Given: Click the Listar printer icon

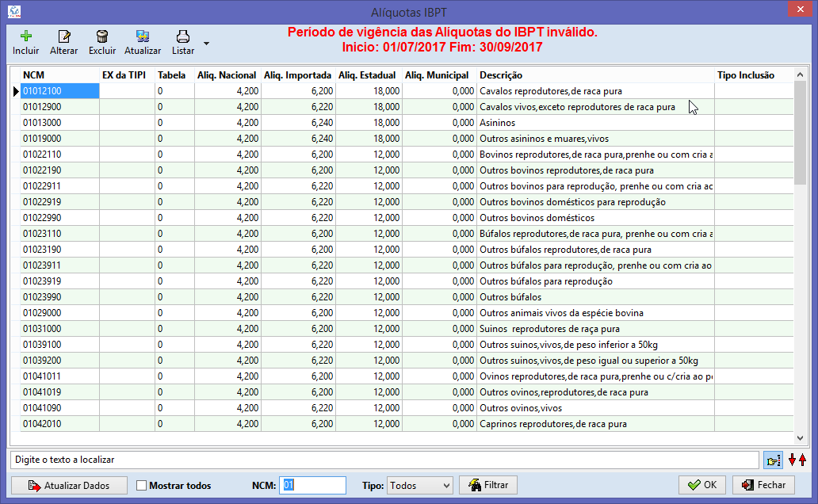Looking at the screenshot, I should (x=183, y=36).
